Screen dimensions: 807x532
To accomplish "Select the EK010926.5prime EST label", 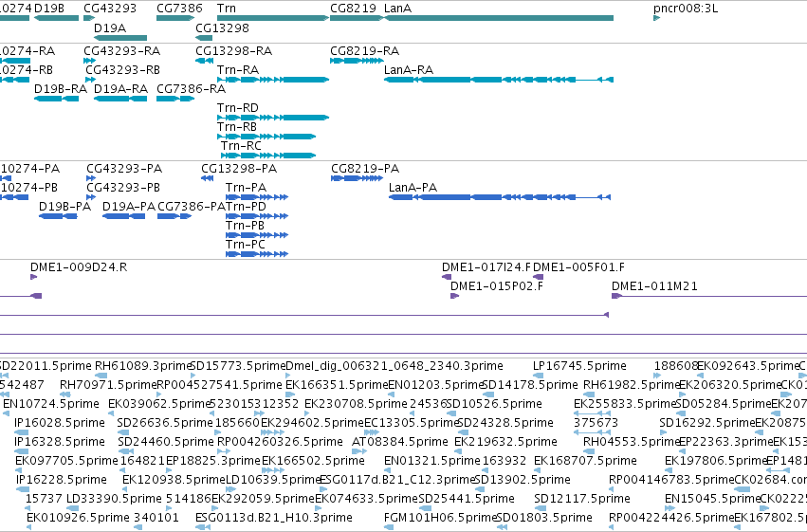I will tap(78, 518).
